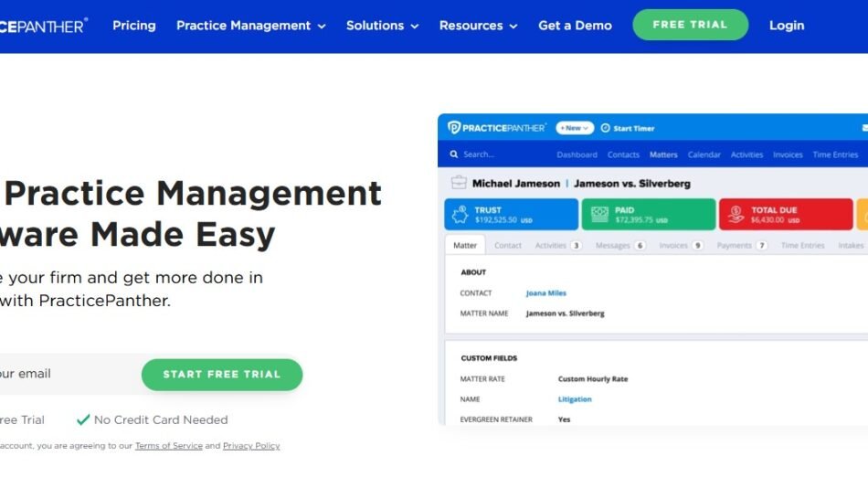868x488 pixels.
Task: Open the + New dropdown in app preview
Action: (x=575, y=128)
